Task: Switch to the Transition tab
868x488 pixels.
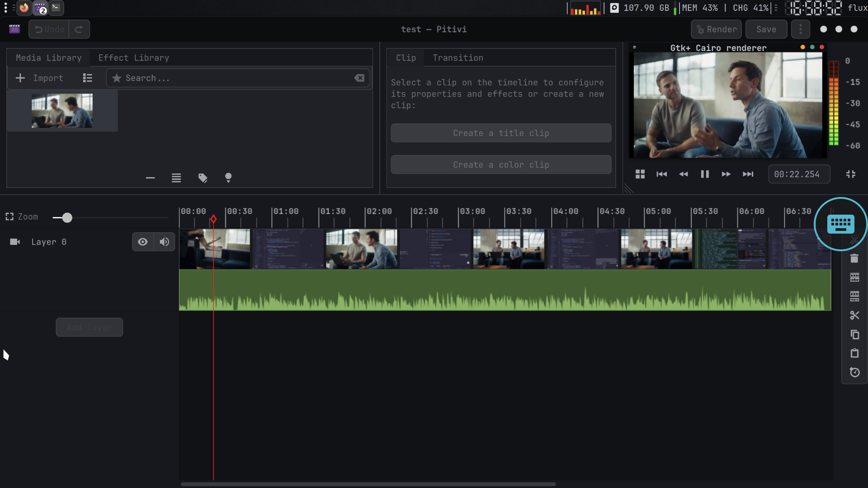Action: (458, 58)
